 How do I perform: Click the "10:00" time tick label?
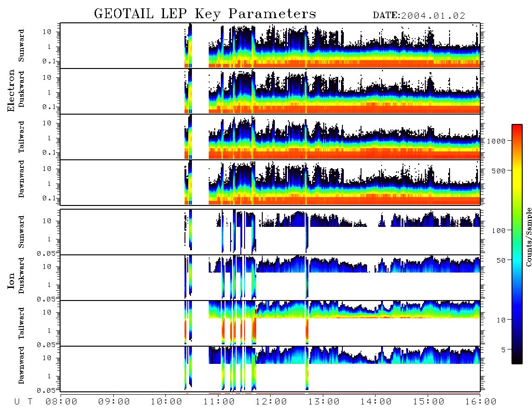(x=166, y=402)
